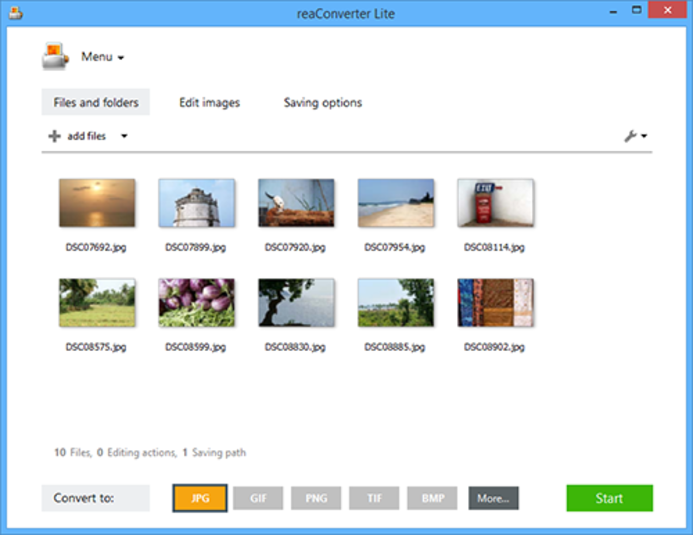Select BMP output format

tap(432, 498)
